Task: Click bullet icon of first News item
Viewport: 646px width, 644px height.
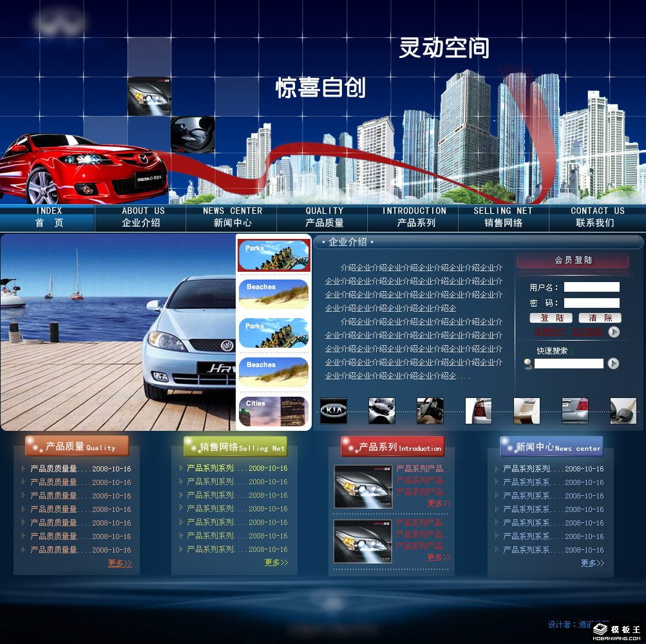Action: pyautogui.click(x=497, y=469)
